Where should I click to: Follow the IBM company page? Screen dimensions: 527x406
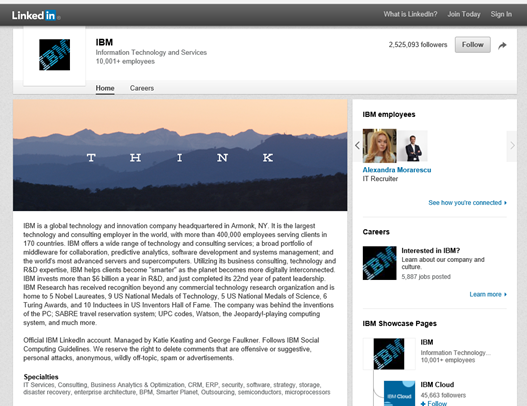point(473,45)
